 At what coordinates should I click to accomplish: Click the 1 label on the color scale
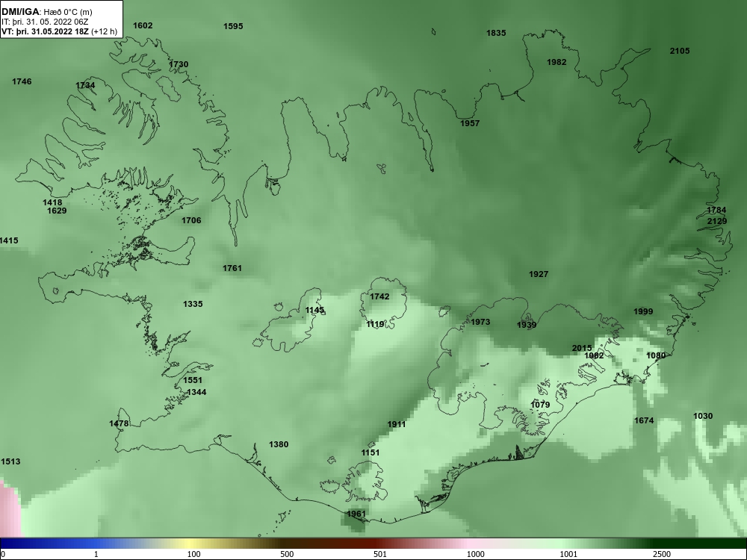point(96,554)
